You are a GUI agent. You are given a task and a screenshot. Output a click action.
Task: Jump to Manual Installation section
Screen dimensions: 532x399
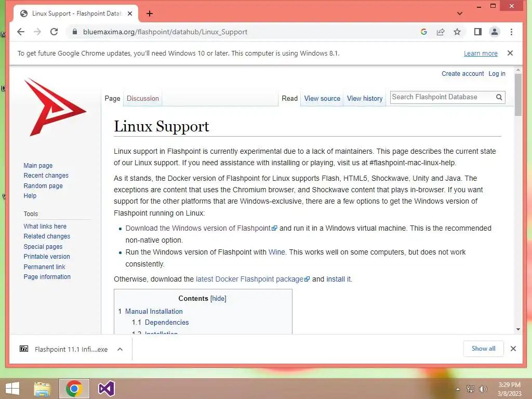click(154, 312)
